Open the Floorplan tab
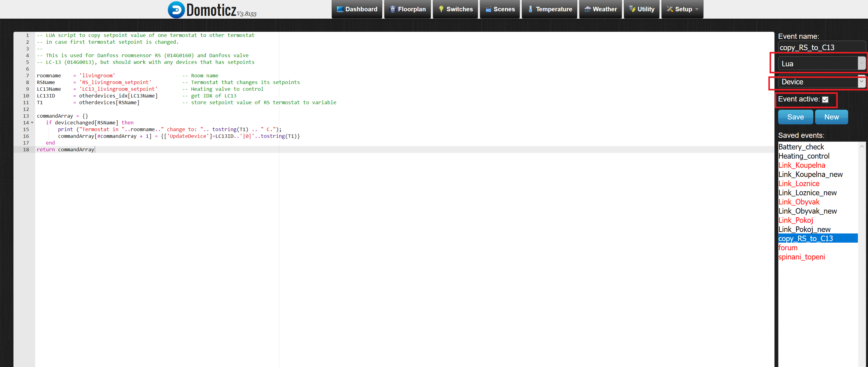Screen dimensions: 868x367 407,9
